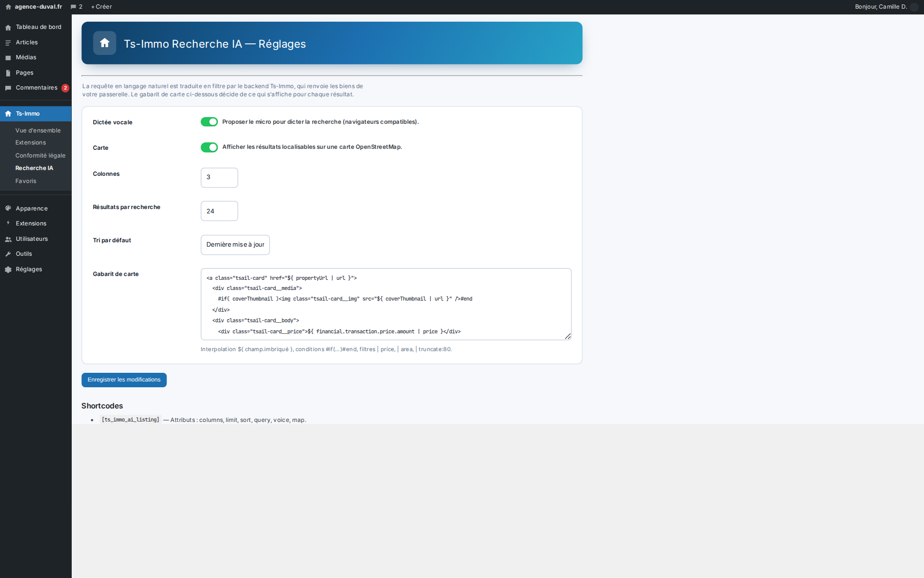Click the Outils wrench icon
The height and width of the screenshot is (578, 924).
click(x=8, y=254)
